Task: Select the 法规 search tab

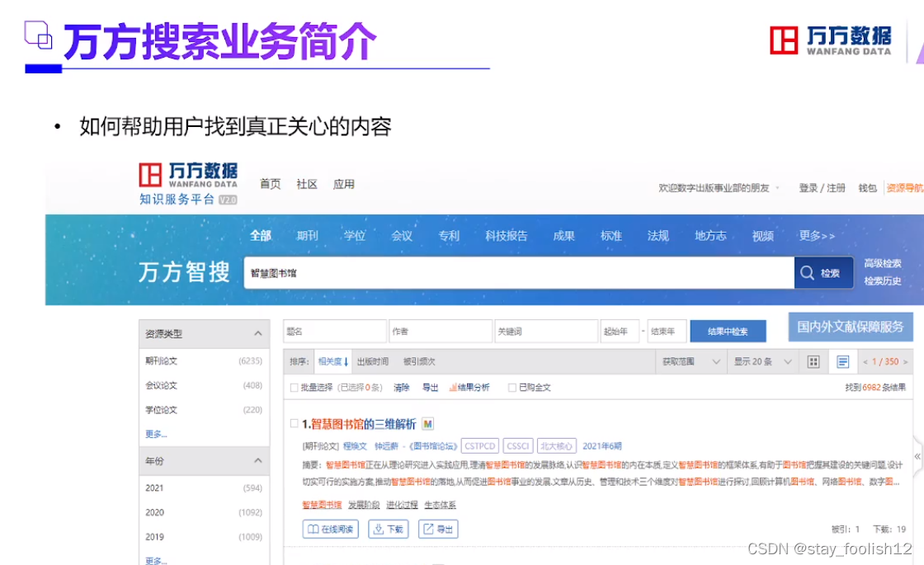Action: tap(658, 236)
